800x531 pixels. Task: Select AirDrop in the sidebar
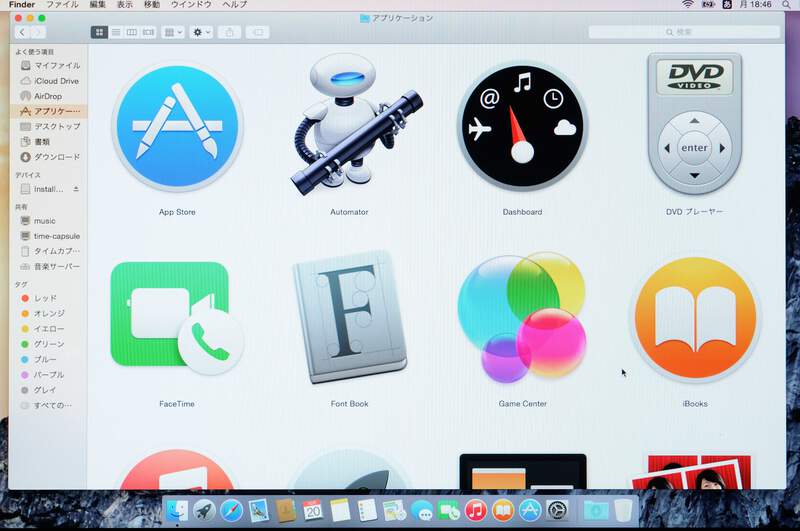[x=50, y=96]
